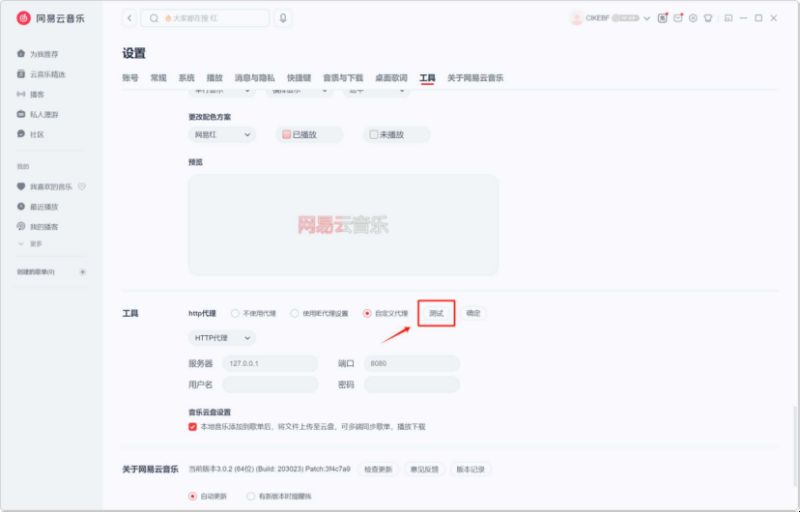
Task: Switch to the 系统 tab
Action: pyautogui.click(x=187, y=78)
